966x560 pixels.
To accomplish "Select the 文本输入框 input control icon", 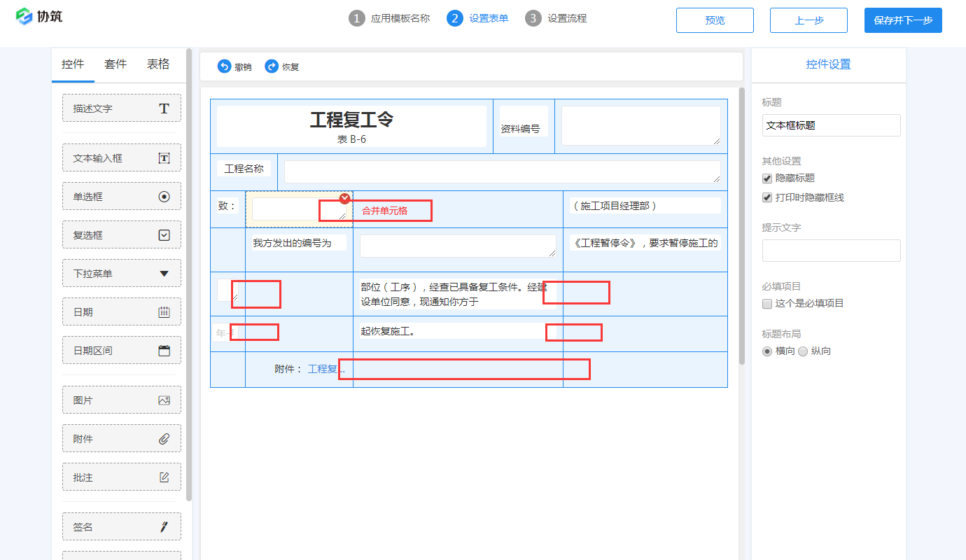I will coord(164,157).
